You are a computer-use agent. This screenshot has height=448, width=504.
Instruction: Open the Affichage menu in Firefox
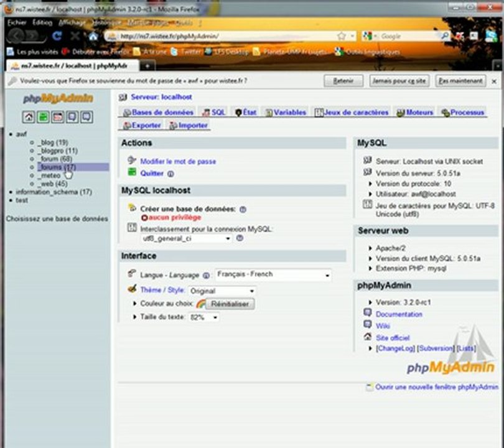coord(72,22)
